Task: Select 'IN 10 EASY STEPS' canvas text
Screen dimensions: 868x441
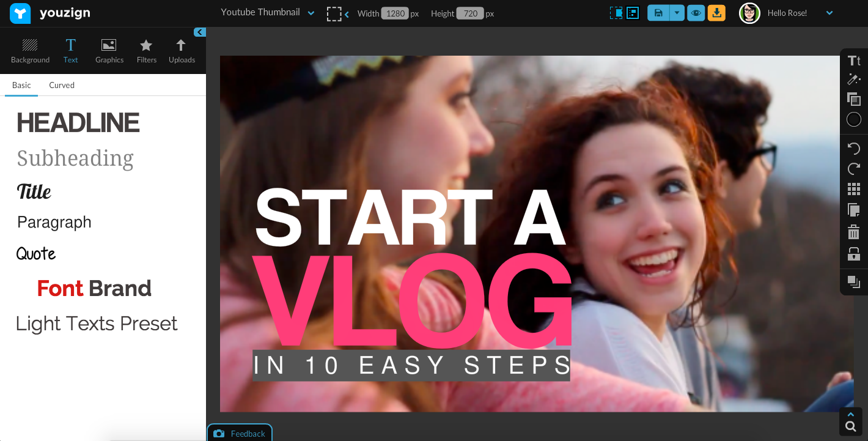Action: 411,366
